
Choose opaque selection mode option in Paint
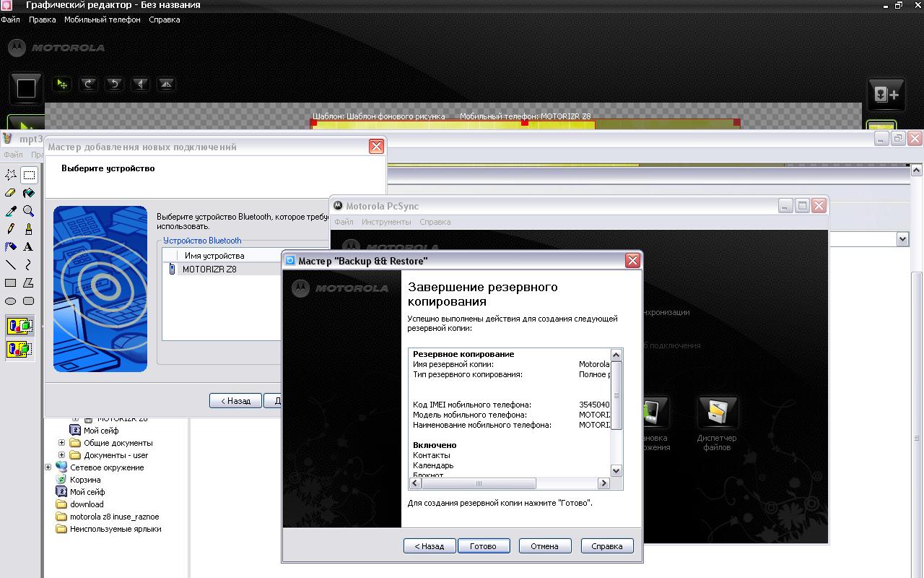pyautogui.click(x=20, y=327)
